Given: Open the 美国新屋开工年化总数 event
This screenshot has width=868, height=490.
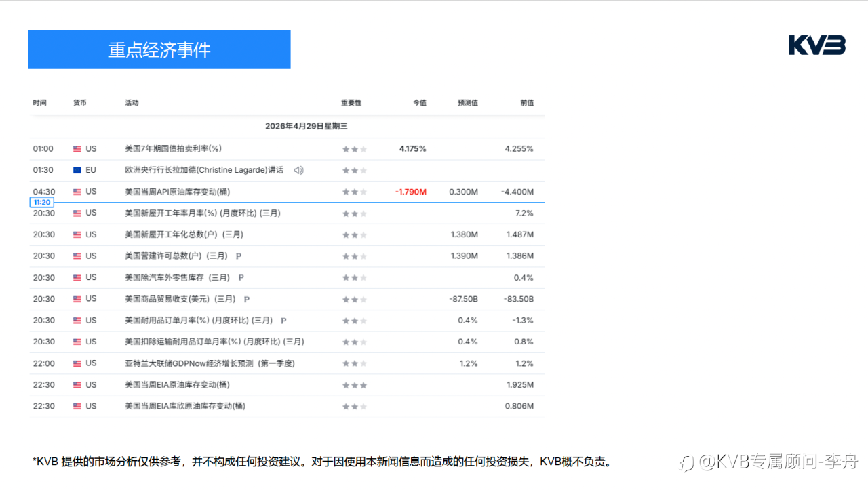Looking at the screenshot, I should (184, 234).
